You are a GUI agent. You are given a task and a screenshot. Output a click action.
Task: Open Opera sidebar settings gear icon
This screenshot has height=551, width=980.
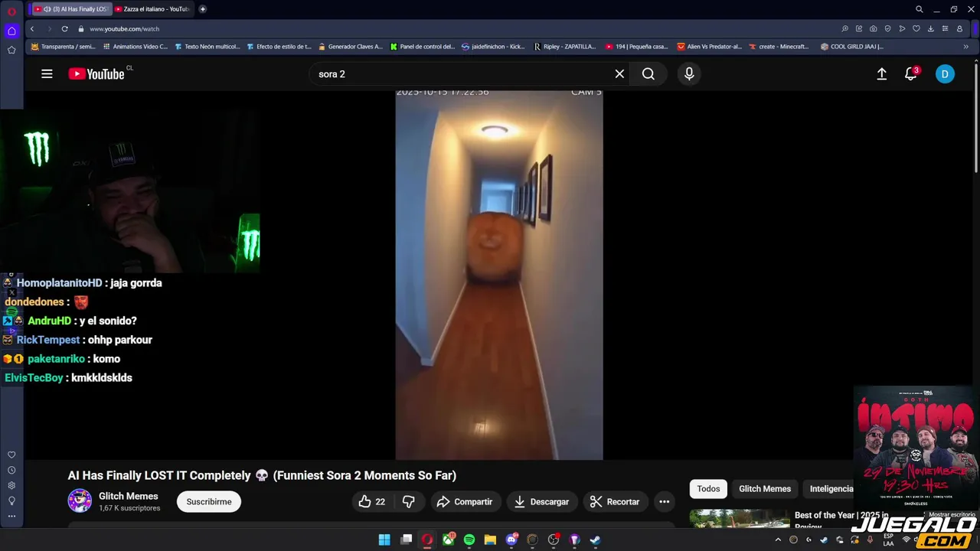pos(11,485)
